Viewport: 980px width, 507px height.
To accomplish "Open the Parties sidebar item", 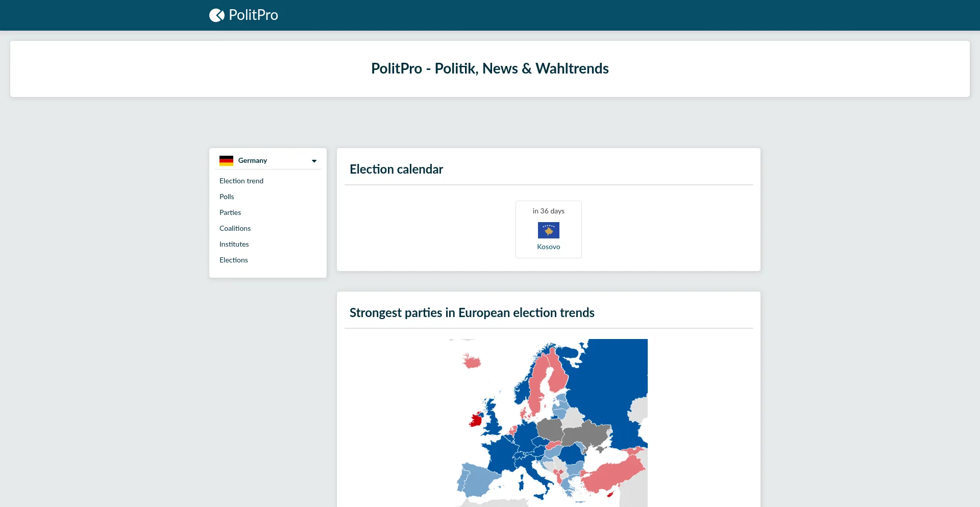I will tap(230, 212).
